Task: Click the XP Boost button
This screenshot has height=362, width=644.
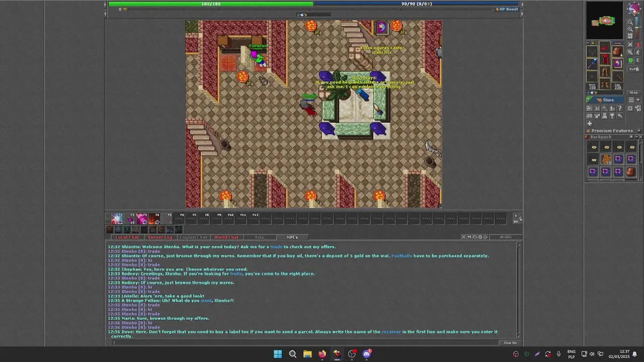Action: (507, 9)
